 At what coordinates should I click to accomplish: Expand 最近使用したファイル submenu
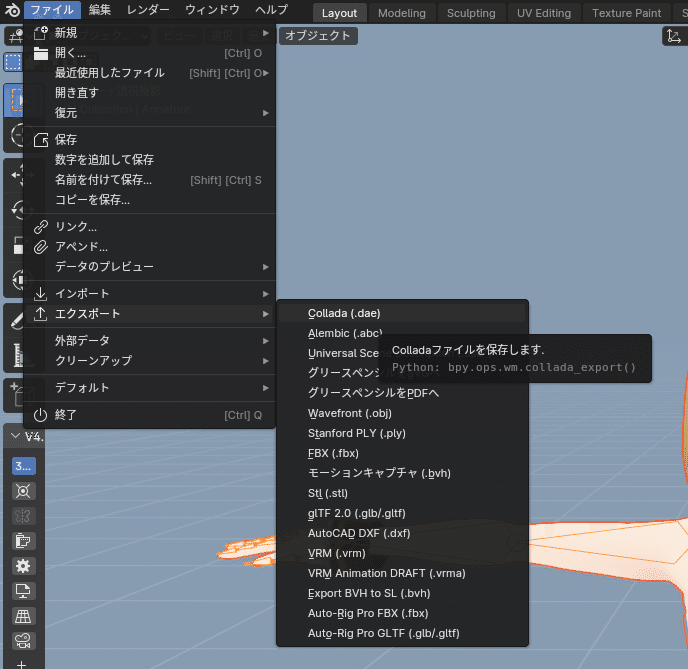(x=150, y=73)
